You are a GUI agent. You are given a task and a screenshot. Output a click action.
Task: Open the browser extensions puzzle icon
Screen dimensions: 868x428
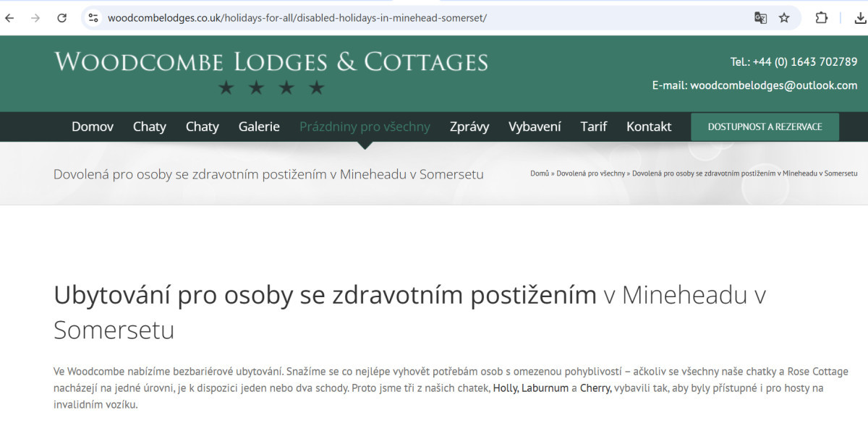click(x=822, y=18)
